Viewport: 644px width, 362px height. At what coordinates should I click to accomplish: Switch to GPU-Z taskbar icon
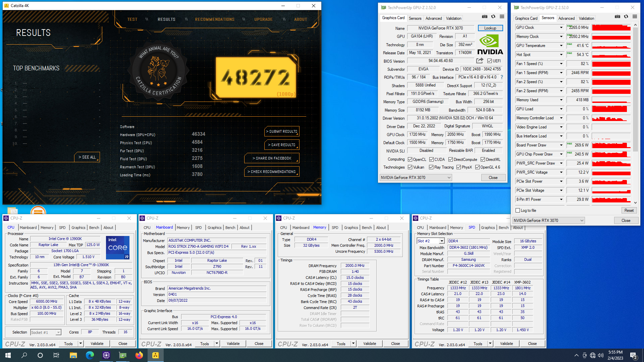pyautogui.click(x=122, y=355)
